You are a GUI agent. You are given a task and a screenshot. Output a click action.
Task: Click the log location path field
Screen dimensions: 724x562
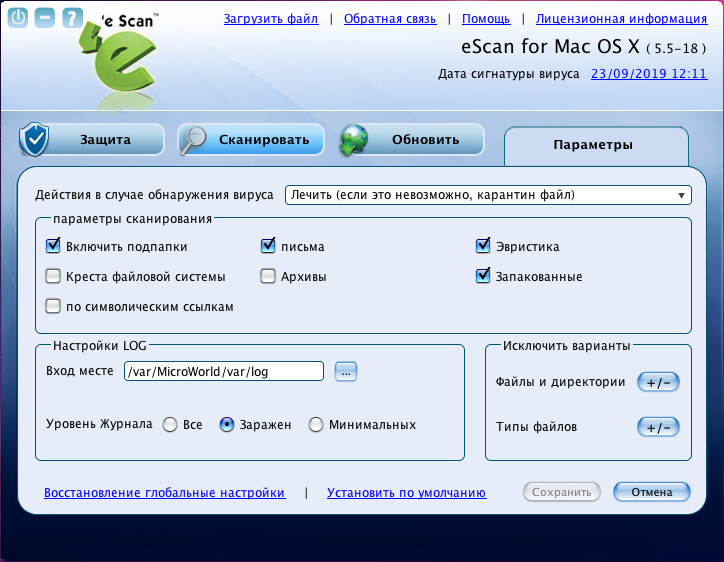[x=224, y=371]
